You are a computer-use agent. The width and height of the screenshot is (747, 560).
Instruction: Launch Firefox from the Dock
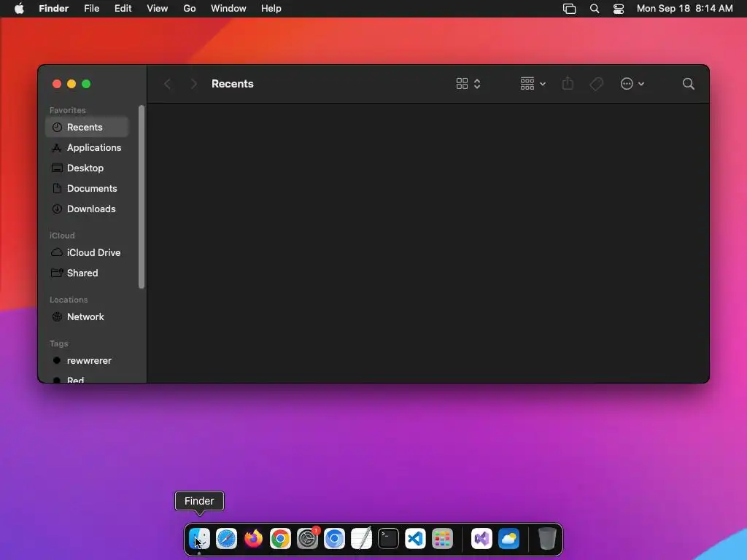[x=253, y=539]
